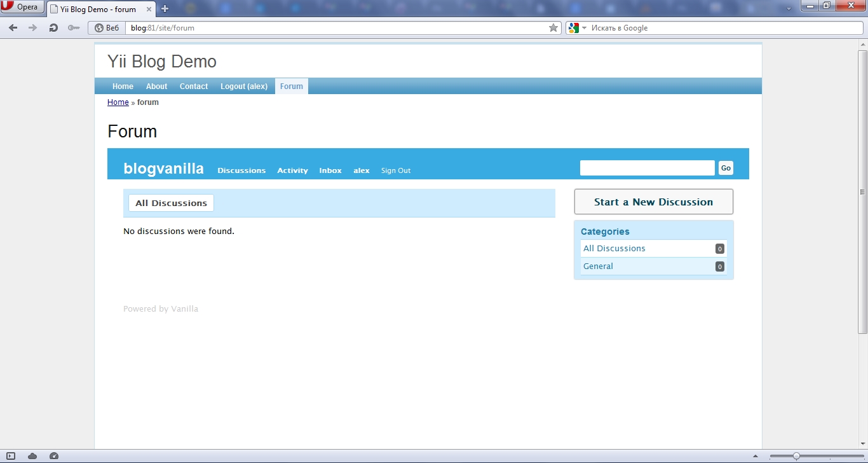Click the Веб site badge
The image size is (868, 463).
click(x=107, y=28)
